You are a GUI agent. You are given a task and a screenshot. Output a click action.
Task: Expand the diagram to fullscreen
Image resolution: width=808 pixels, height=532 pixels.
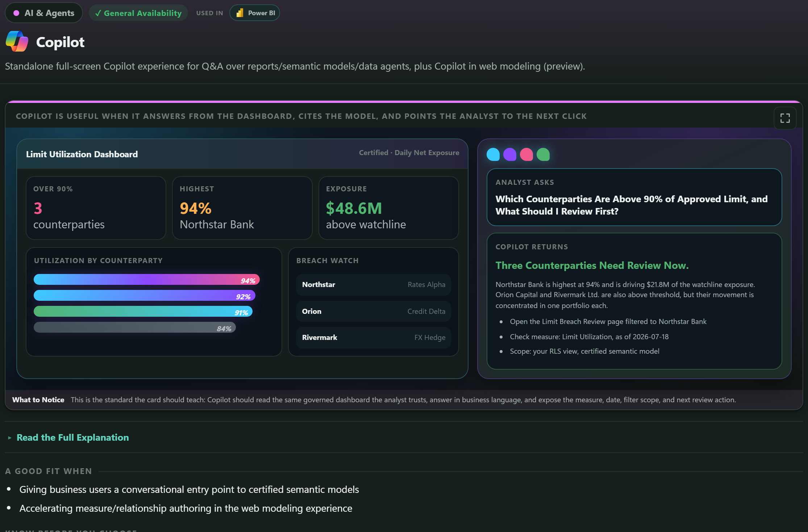[x=785, y=118]
